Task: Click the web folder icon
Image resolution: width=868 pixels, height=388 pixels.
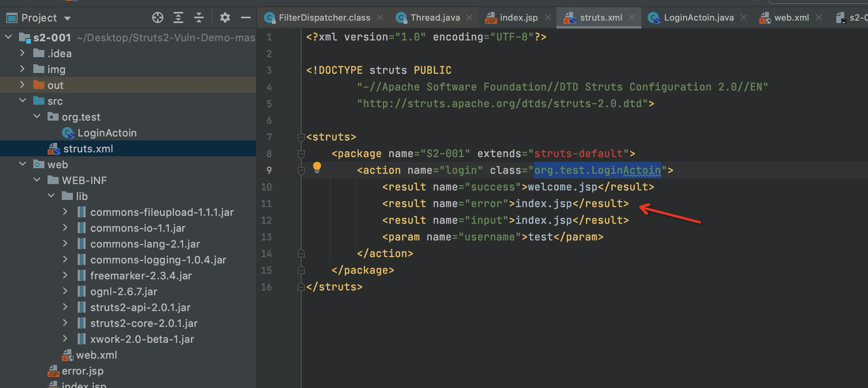Action: [39, 164]
